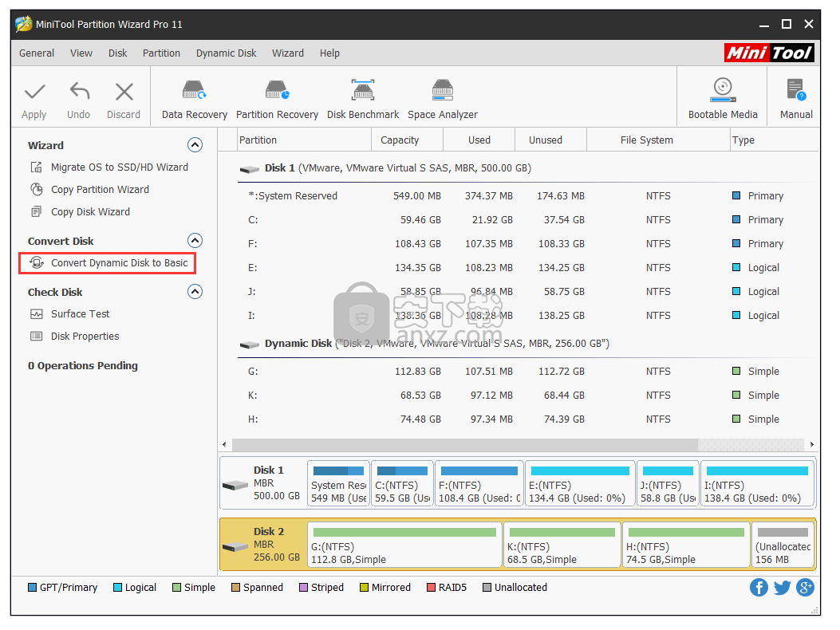840x630 pixels.
Task: Click horizontal scrollbar right arrow
Action: (812, 444)
